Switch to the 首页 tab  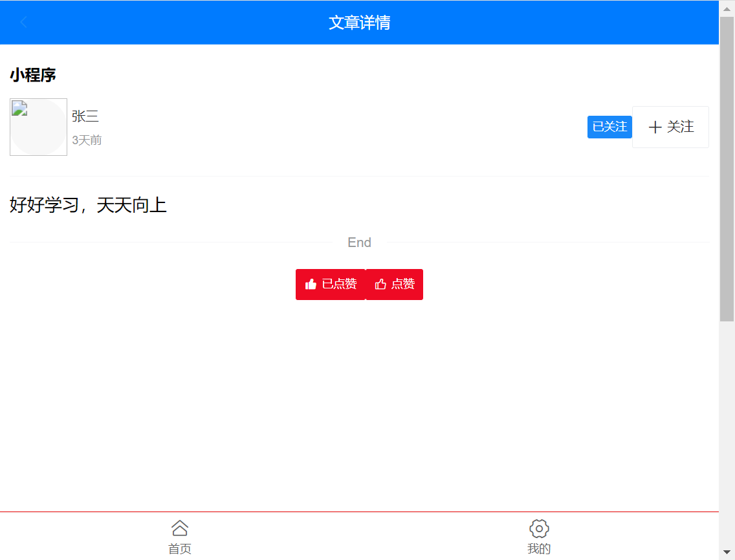179,537
